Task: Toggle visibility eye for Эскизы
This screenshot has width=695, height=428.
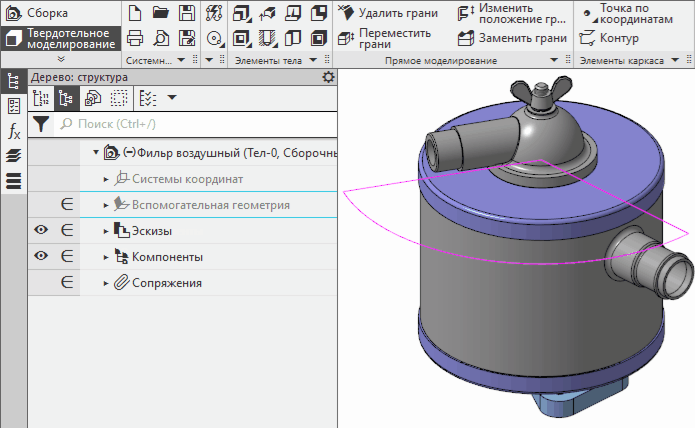Action: 41,231
